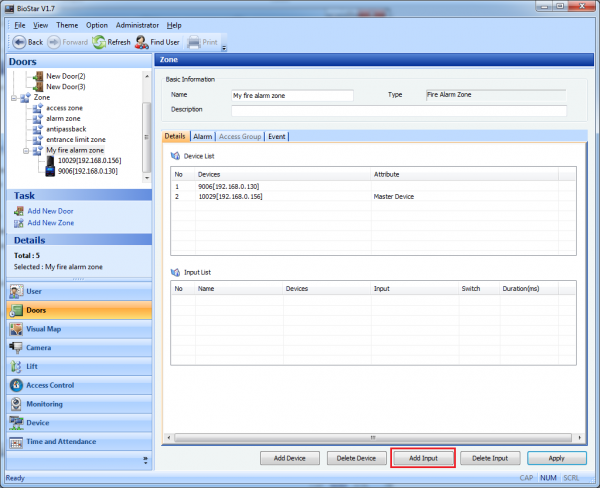Image resolution: width=600 pixels, height=488 pixels.
Task: Click the Apply button
Action: [x=556, y=458]
